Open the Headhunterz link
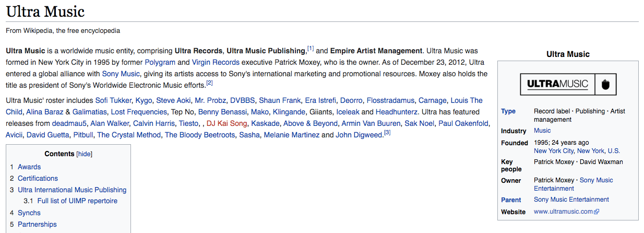Screen dimensions: 644x233 [x=397, y=112]
